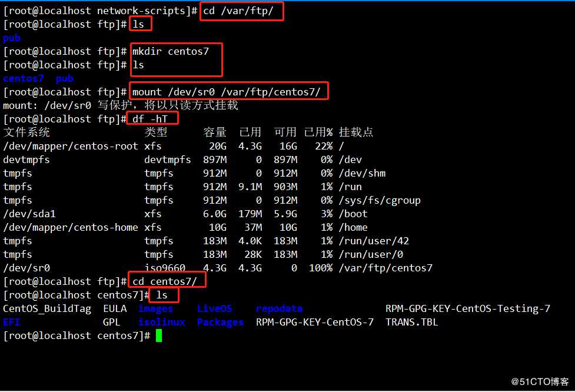Click the '4.0K' used value
Viewport: 575px width, 392px height.
click(x=250, y=241)
